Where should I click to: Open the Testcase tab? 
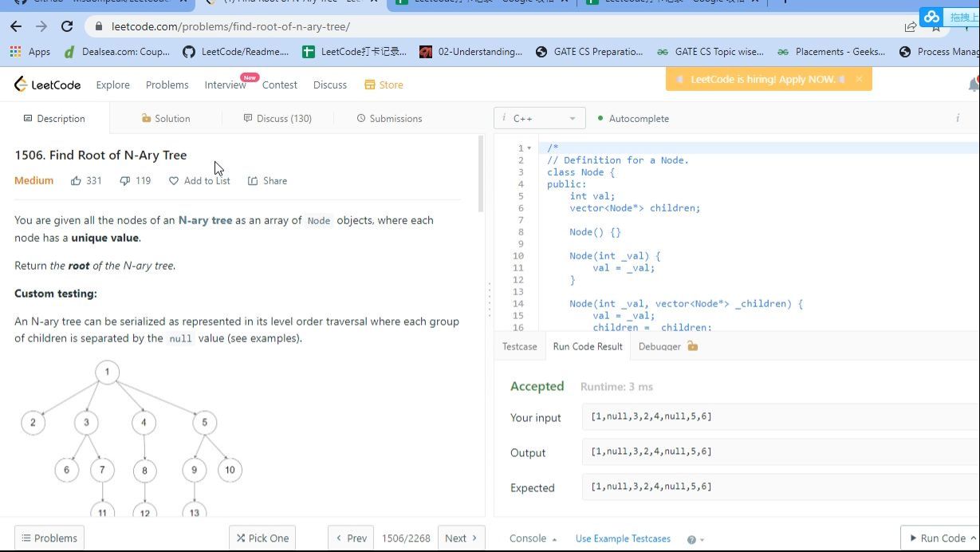tap(519, 346)
